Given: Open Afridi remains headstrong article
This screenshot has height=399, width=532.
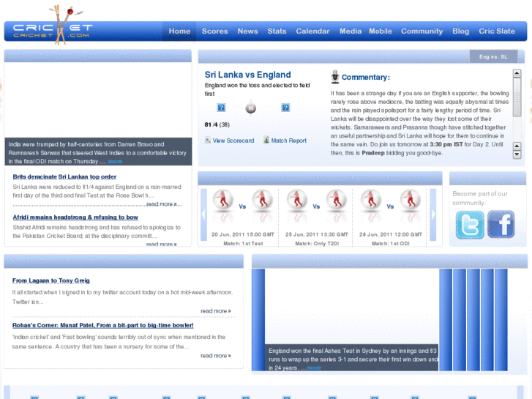Looking at the screenshot, I should [75, 217].
